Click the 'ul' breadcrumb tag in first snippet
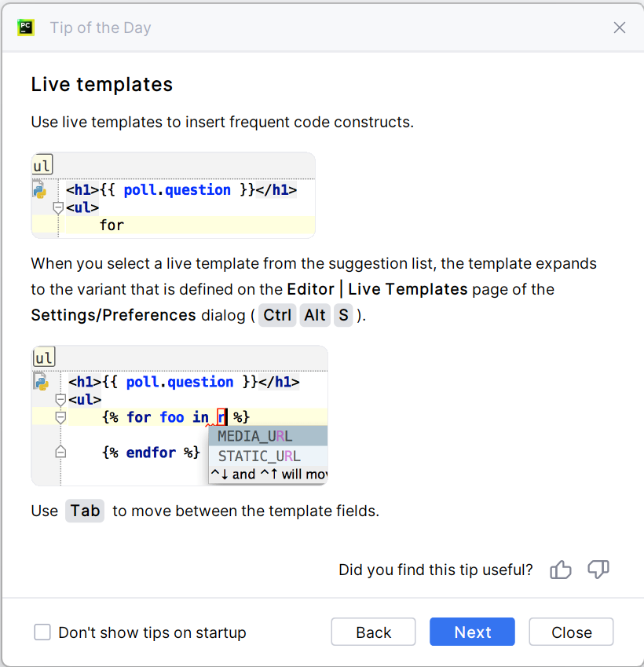 coord(42,166)
